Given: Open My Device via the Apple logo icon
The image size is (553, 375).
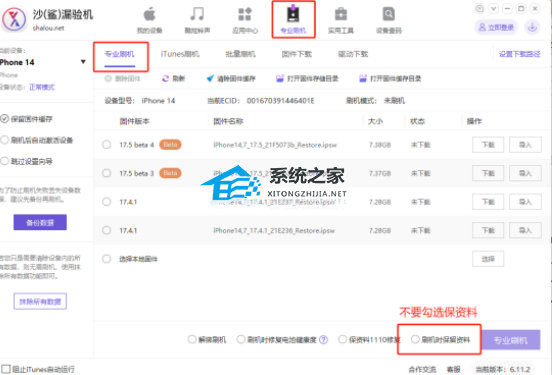Looking at the screenshot, I should coord(150,15).
